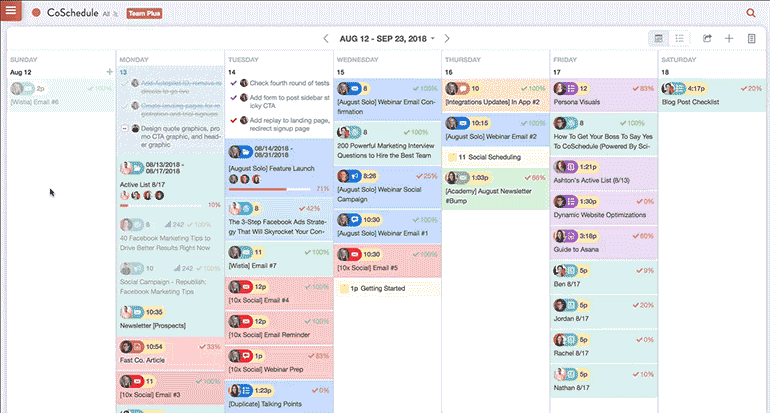Click Social Campaign - Republish Facebook Marketing Tips
Screen dimensions: 770x413
click(170, 279)
